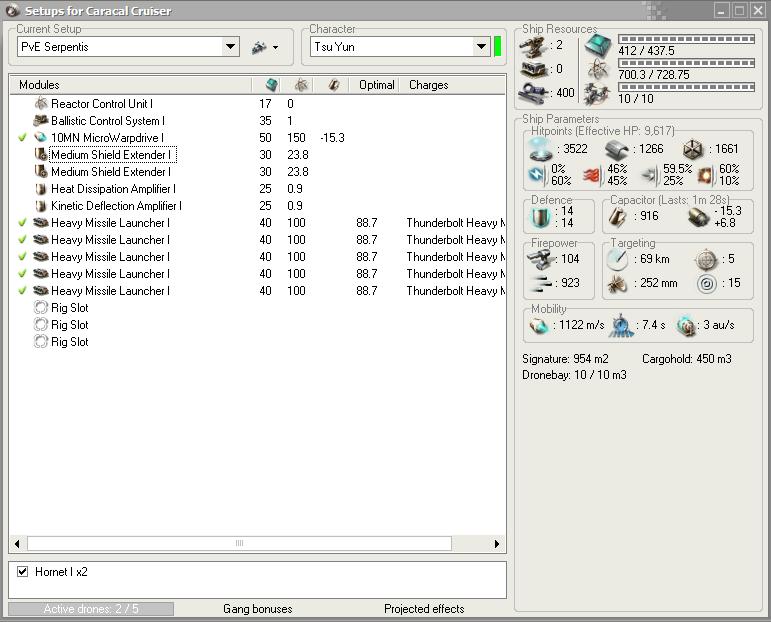The height and width of the screenshot is (622, 771).
Task: Click the warp speed icon 3 au/s
Action: click(x=685, y=325)
